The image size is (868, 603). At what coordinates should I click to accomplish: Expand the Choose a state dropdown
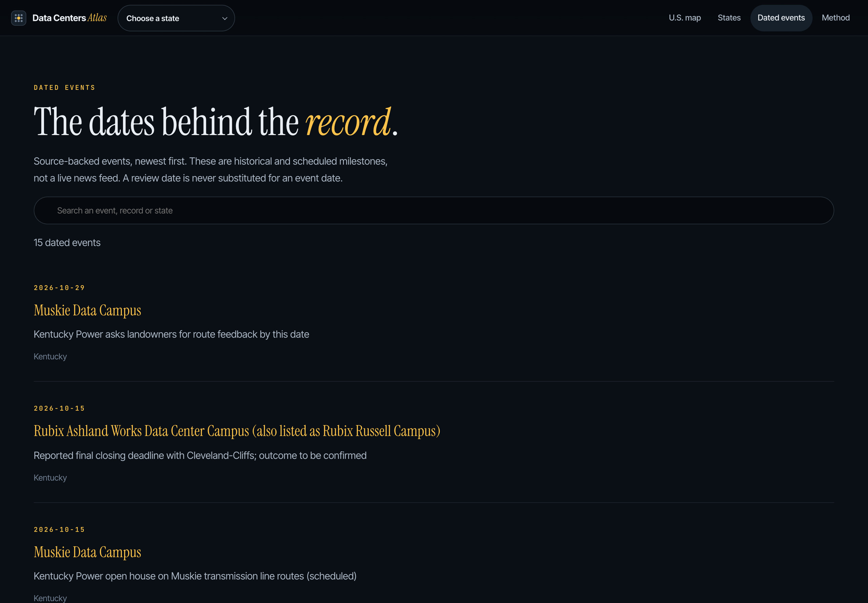coord(176,18)
